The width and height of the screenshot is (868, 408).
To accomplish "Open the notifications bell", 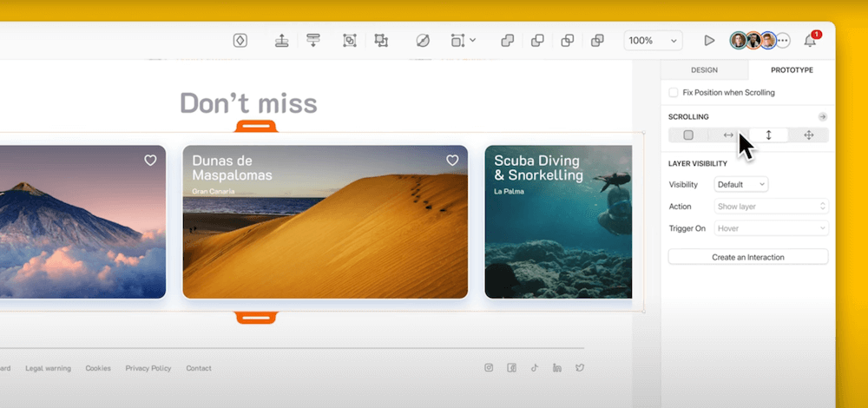I will 810,41.
